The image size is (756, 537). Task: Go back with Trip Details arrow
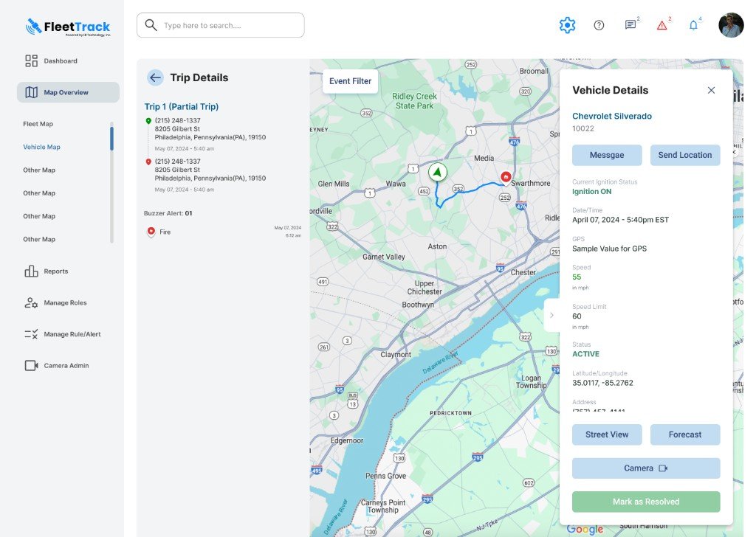[155, 77]
